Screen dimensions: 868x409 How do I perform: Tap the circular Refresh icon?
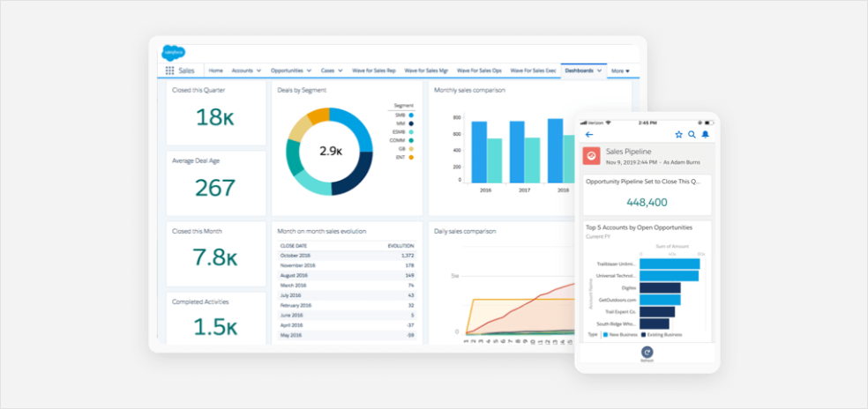tap(647, 352)
